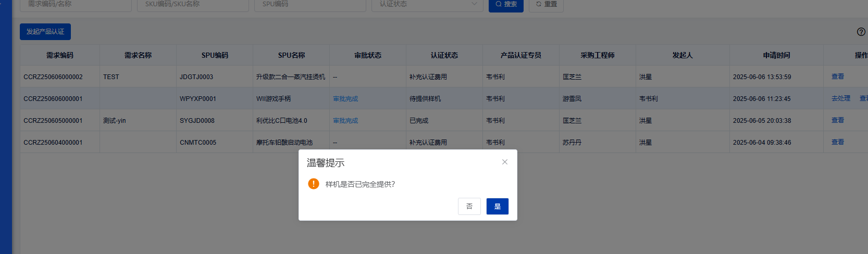Click the SPU编码 search input field
Image resolution: width=868 pixels, height=254 pixels.
point(310,5)
